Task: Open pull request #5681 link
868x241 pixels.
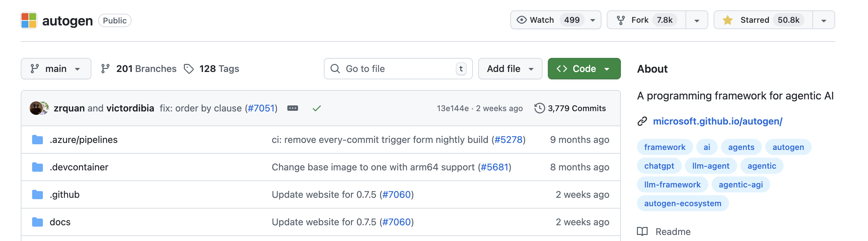Action: 494,167
